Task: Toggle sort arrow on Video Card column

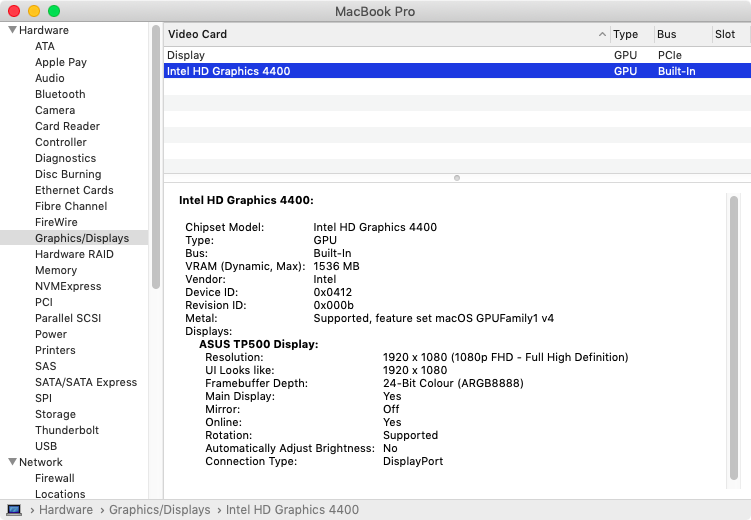Action: click(602, 34)
